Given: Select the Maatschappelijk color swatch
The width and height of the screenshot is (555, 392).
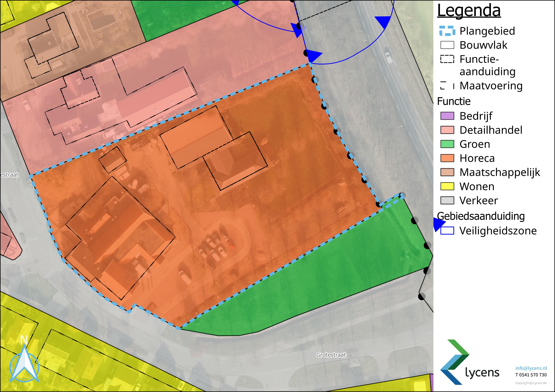Looking at the screenshot, I should click(447, 172).
